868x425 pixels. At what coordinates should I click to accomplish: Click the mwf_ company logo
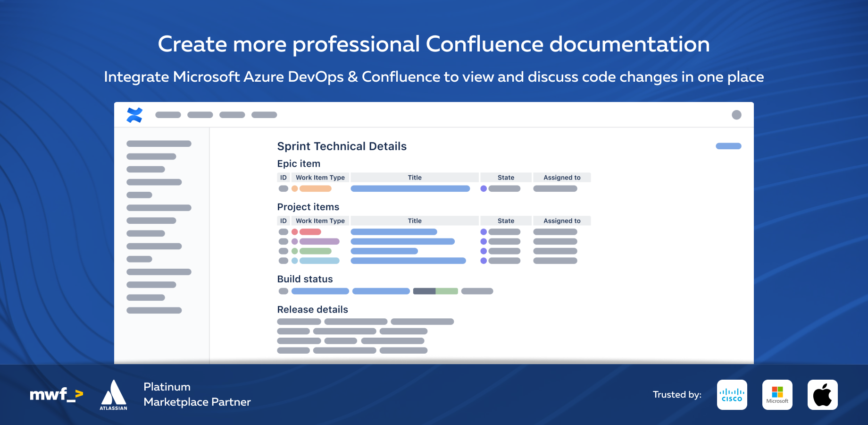(x=57, y=394)
